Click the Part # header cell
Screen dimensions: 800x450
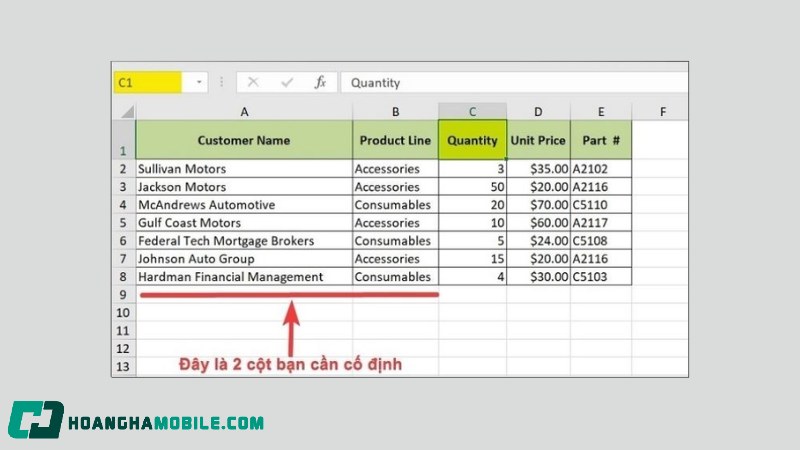601,140
